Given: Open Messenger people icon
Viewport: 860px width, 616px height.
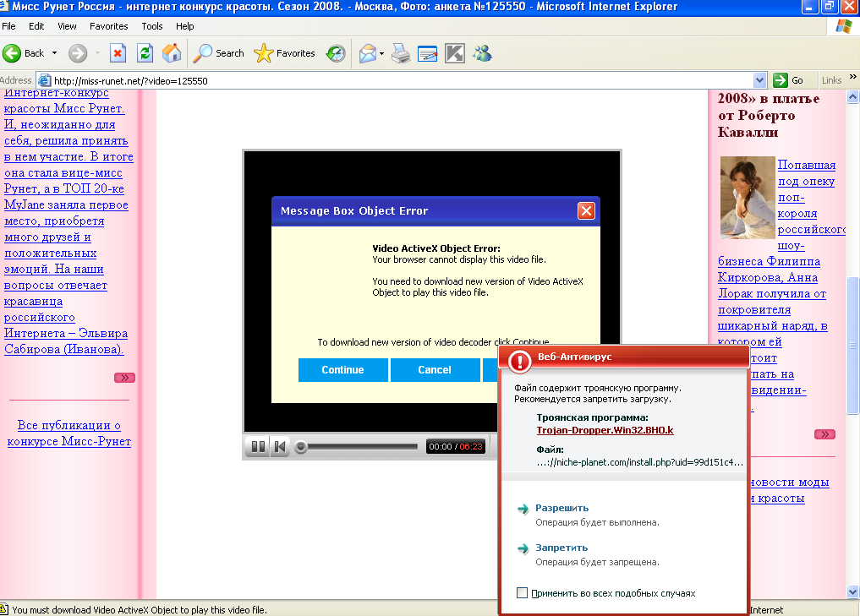Looking at the screenshot, I should tap(482, 53).
